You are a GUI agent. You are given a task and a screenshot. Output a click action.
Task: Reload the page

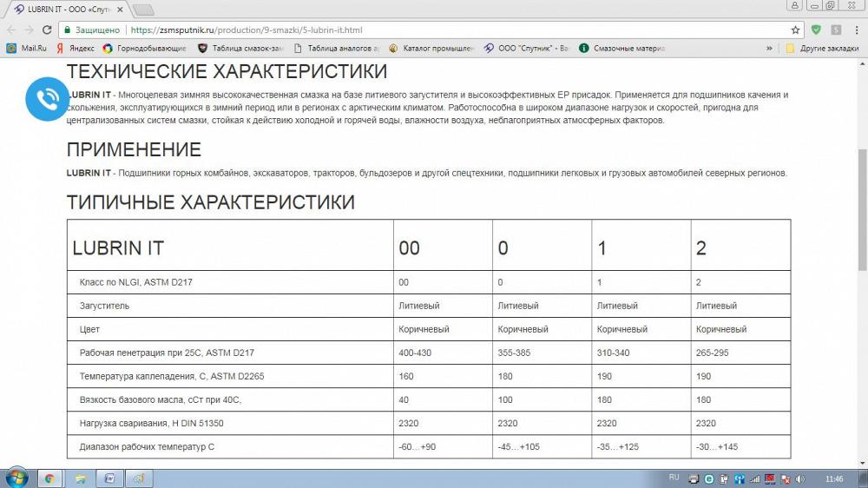tap(47, 30)
